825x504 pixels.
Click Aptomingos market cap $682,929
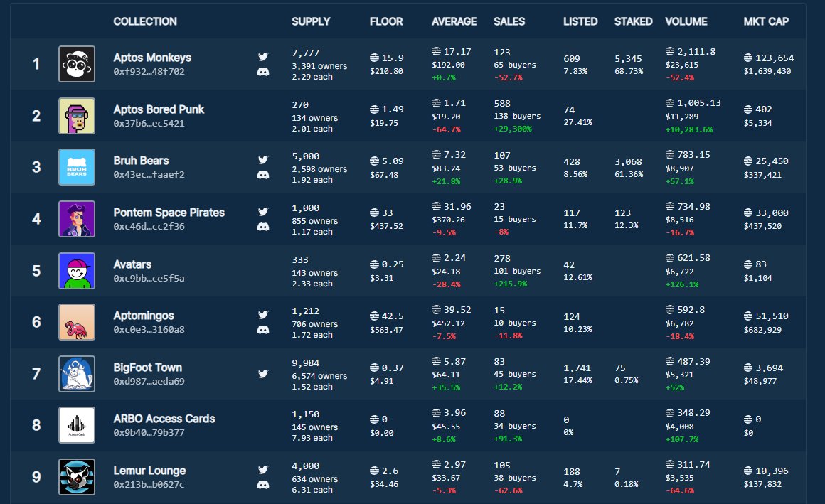click(762, 330)
